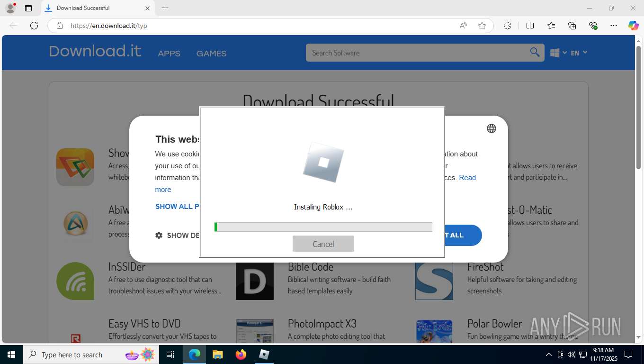This screenshot has width=644, height=364.
Task: Open Task View on the taskbar
Action: [170, 355]
